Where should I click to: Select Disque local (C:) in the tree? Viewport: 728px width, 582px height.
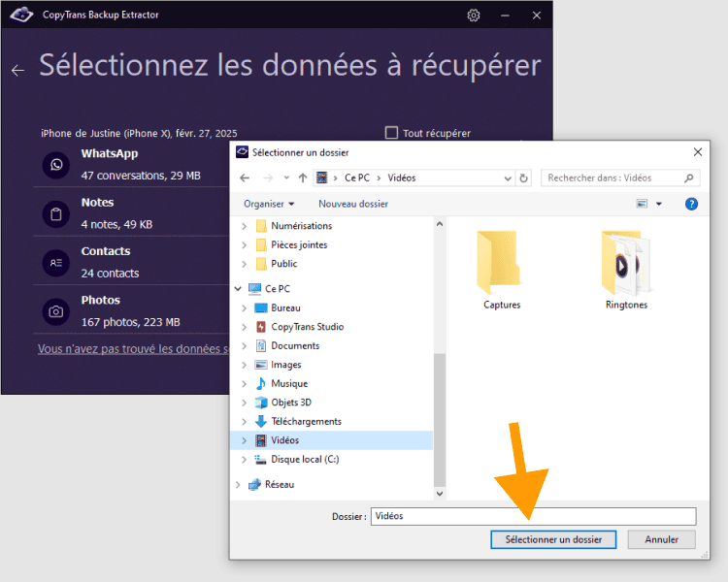point(305,459)
